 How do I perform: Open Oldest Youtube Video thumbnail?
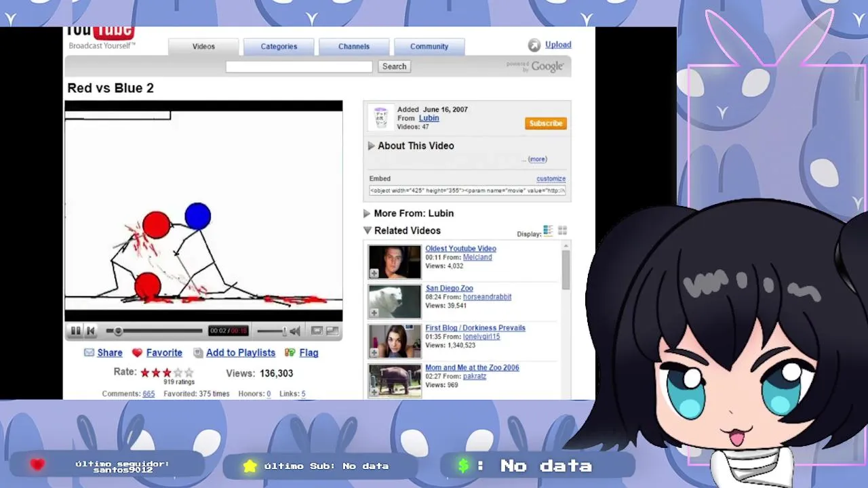click(395, 262)
